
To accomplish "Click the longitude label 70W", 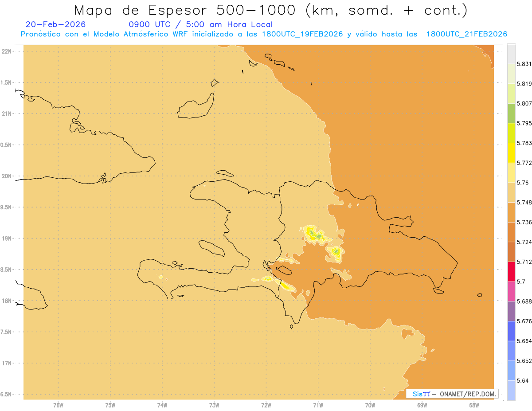I will point(370,405).
